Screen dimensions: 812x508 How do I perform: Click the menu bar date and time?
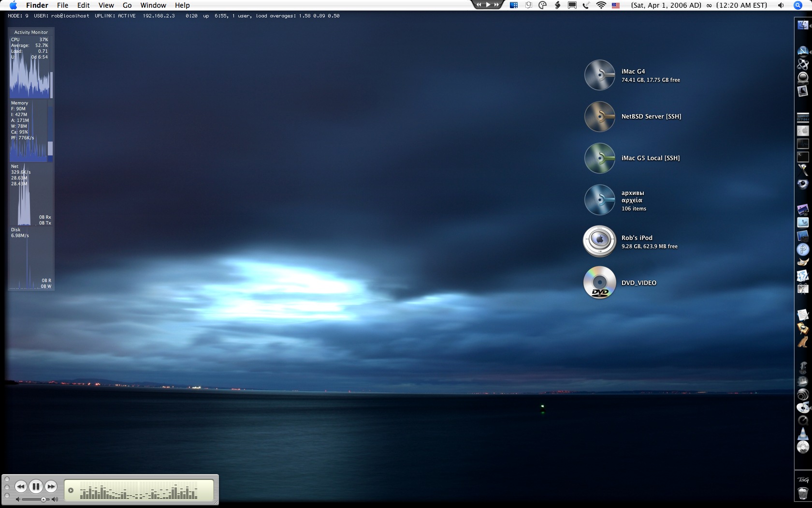click(699, 5)
